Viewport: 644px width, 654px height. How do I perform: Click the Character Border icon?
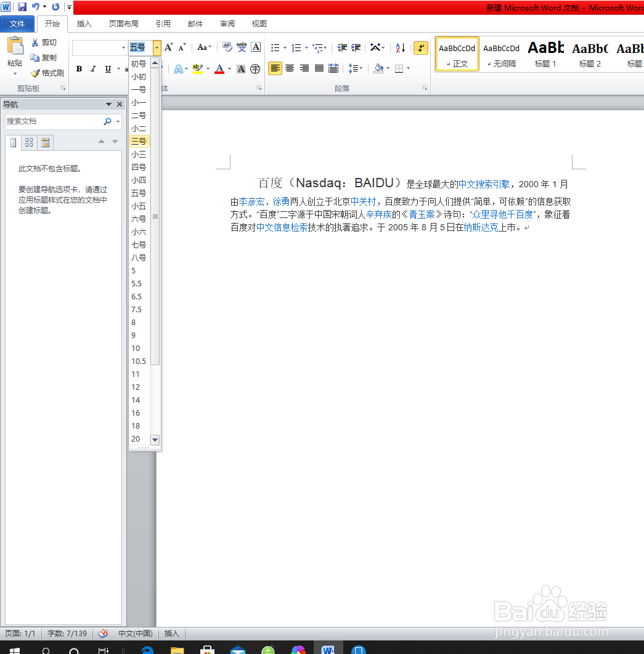tap(256, 47)
